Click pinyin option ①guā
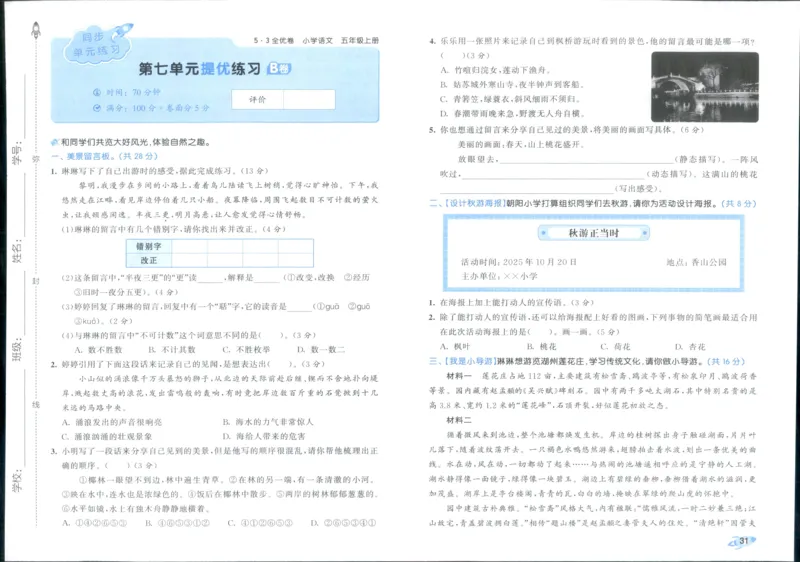The height and width of the screenshot is (562, 800). tap(329, 306)
